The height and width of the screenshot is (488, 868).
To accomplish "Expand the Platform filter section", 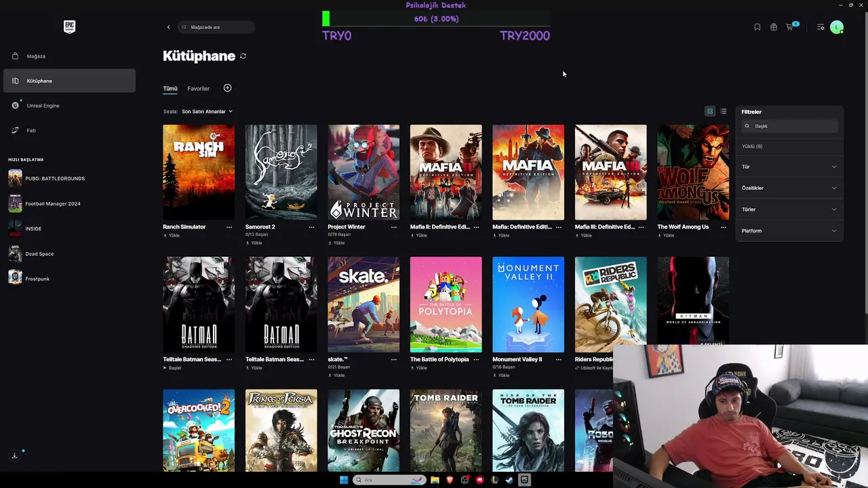I will [x=789, y=230].
